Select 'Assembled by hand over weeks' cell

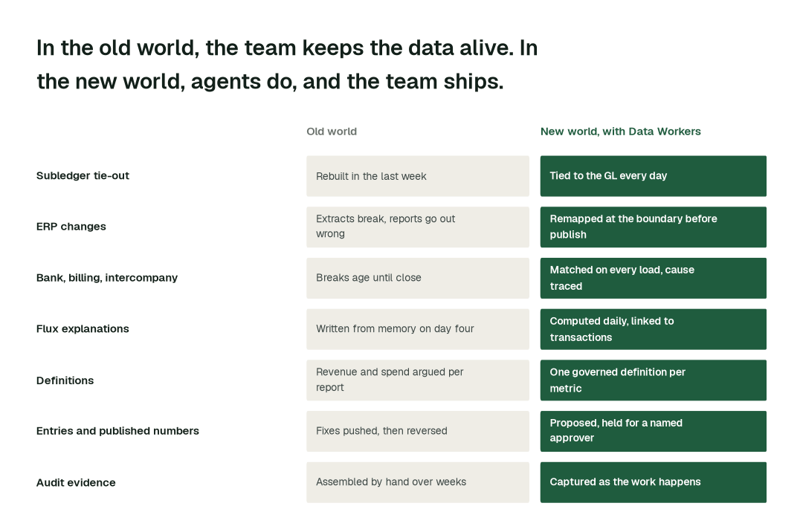click(x=417, y=482)
